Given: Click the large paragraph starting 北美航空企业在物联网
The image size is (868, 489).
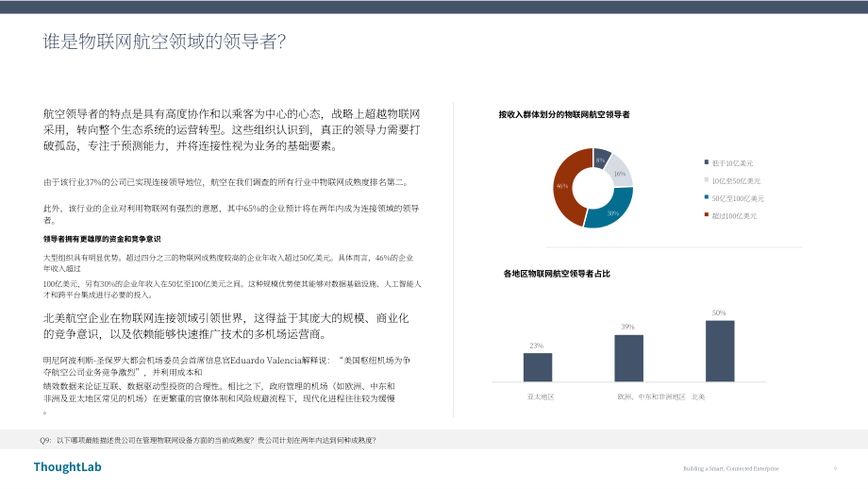Looking at the screenshot, I should (x=225, y=327).
